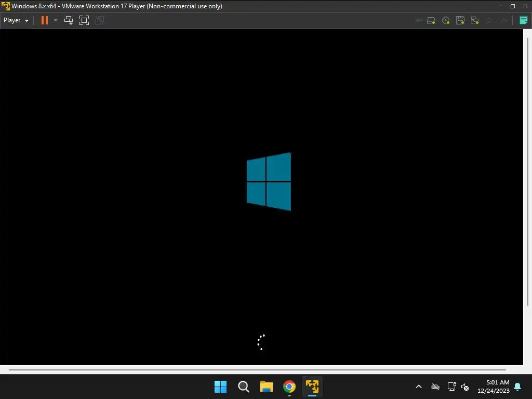Open the green message log notes icon
The height and width of the screenshot is (399, 532).
[x=524, y=20]
